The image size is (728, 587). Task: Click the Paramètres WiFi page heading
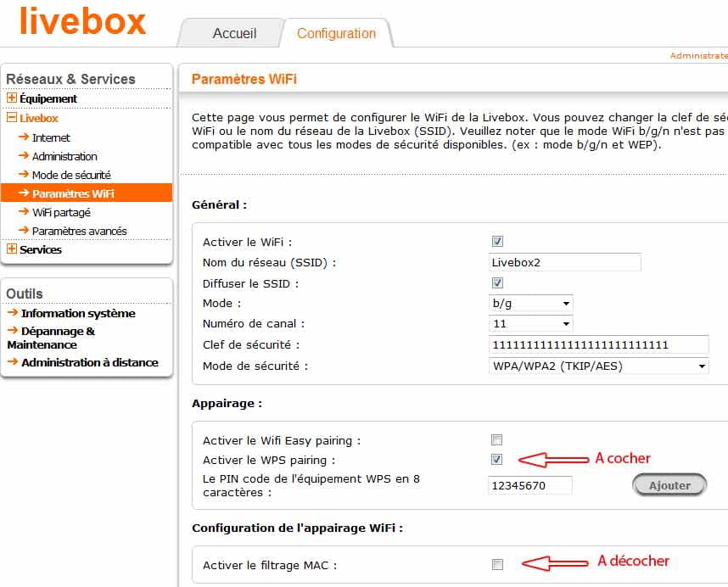(x=244, y=80)
